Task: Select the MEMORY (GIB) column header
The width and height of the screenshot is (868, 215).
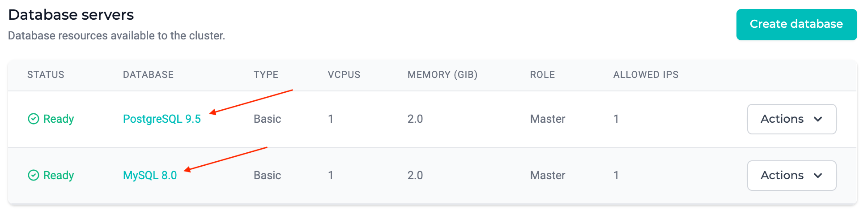Action: (x=443, y=75)
